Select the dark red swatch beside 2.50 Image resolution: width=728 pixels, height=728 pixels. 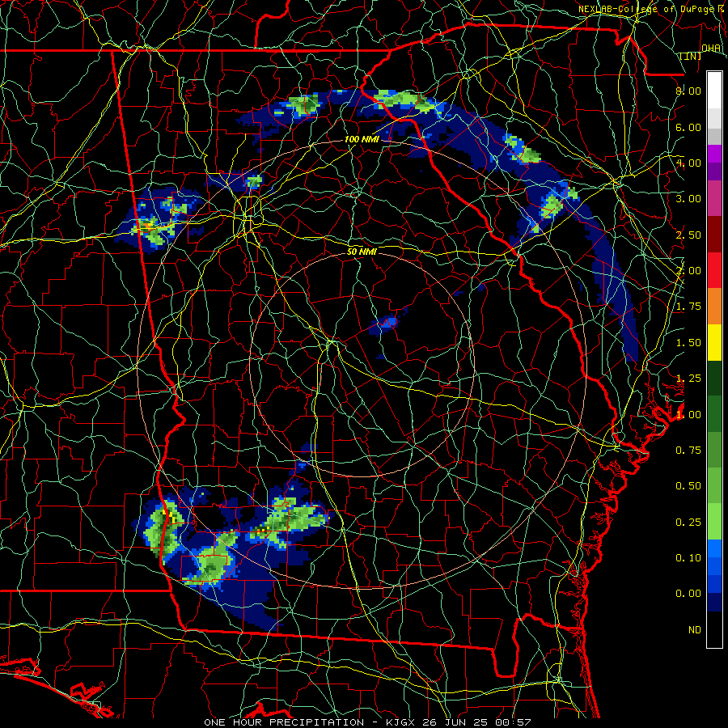[714, 235]
